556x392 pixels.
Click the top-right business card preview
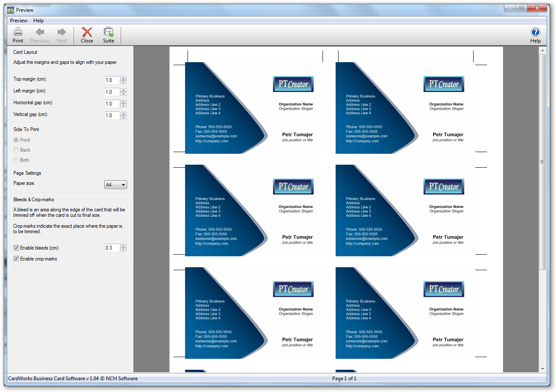point(404,108)
